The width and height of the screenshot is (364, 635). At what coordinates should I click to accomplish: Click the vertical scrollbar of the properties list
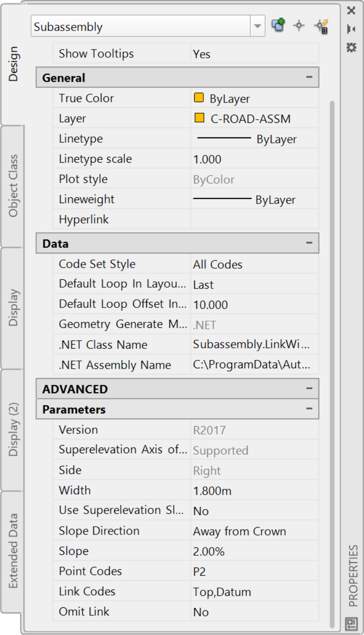(x=332, y=364)
